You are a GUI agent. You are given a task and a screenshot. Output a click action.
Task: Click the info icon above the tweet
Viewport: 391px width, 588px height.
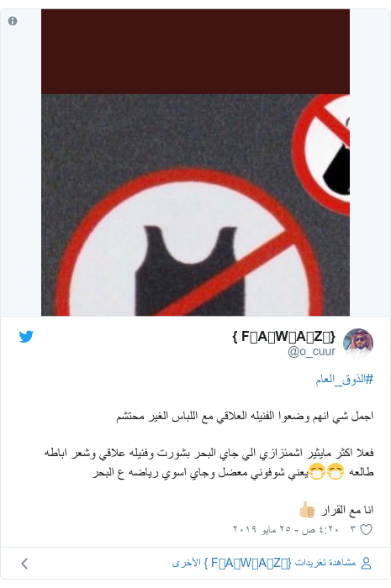click(13, 21)
